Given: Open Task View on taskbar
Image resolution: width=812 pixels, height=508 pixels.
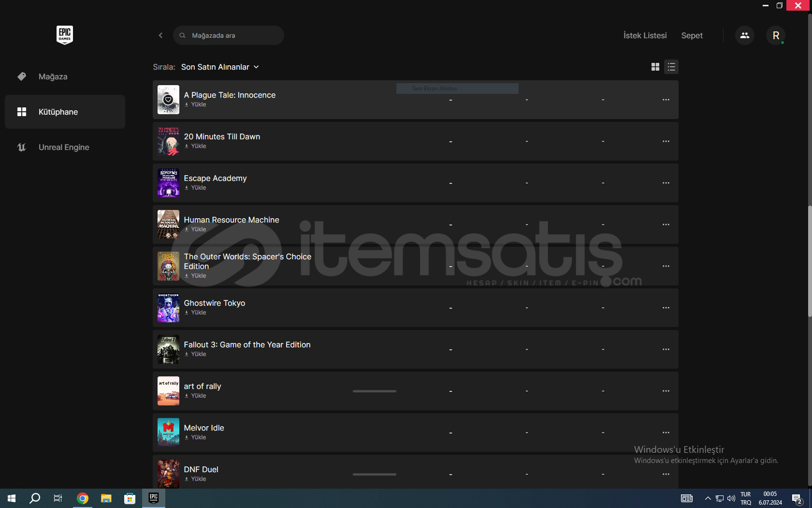Looking at the screenshot, I should click(x=58, y=498).
